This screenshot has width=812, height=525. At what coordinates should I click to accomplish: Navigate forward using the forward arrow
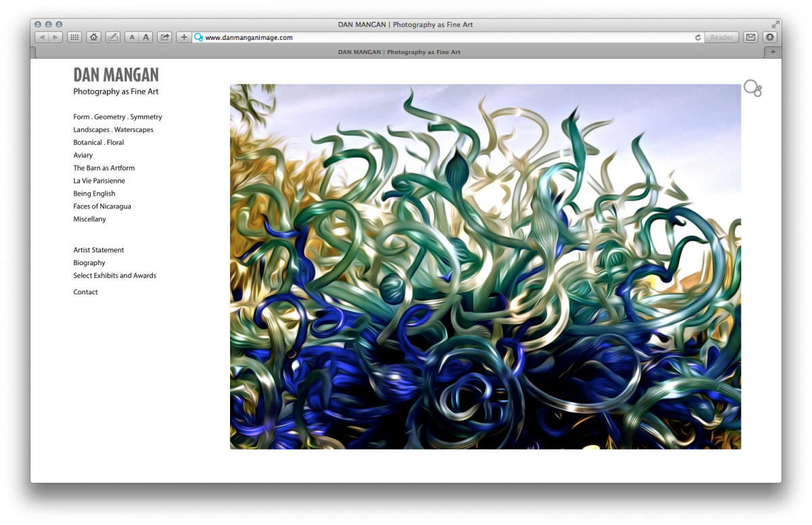coord(55,37)
